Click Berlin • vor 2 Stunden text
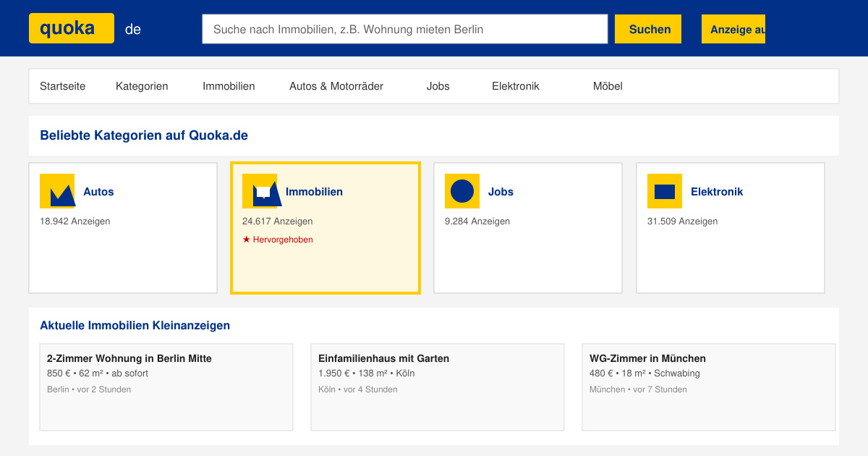The image size is (868, 456). 89,389
